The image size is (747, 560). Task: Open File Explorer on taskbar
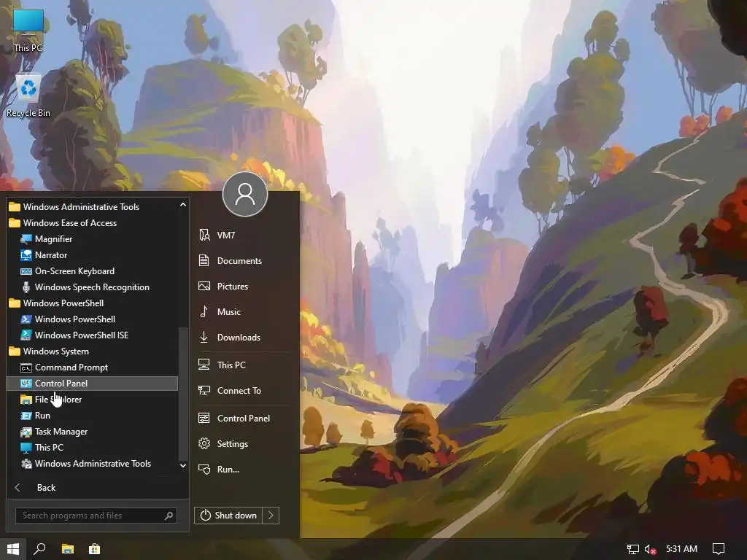[x=68, y=549]
